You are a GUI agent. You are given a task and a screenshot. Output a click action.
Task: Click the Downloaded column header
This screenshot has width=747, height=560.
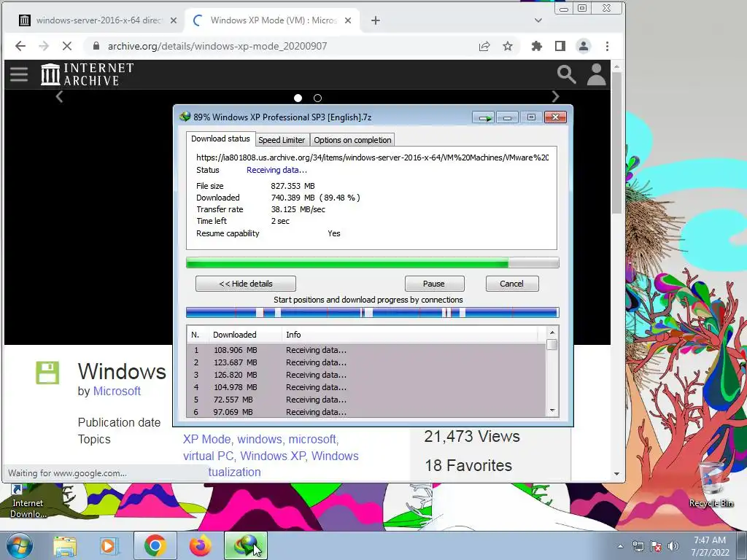(245, 335)
